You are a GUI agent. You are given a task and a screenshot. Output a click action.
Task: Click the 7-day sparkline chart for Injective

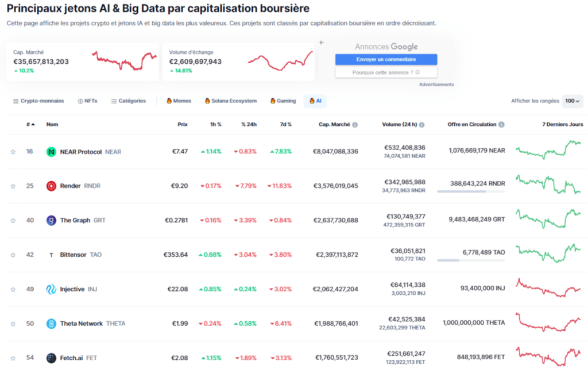click(548, 289)
